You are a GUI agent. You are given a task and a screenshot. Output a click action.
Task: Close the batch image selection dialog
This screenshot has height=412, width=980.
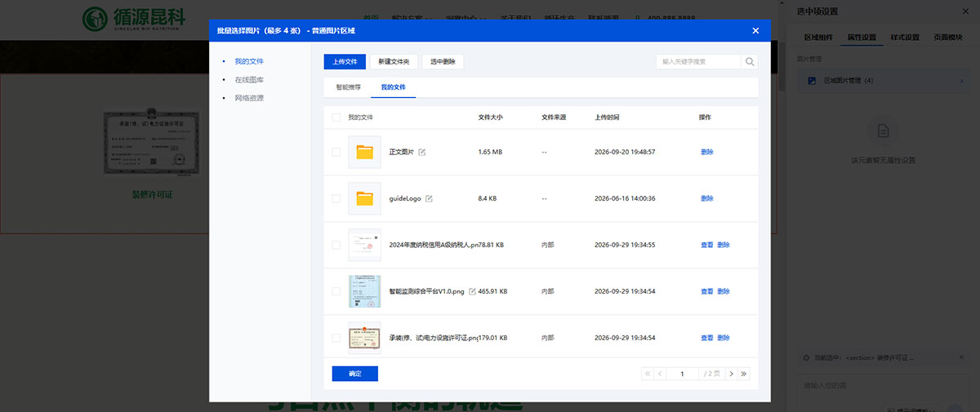[755, 30]
